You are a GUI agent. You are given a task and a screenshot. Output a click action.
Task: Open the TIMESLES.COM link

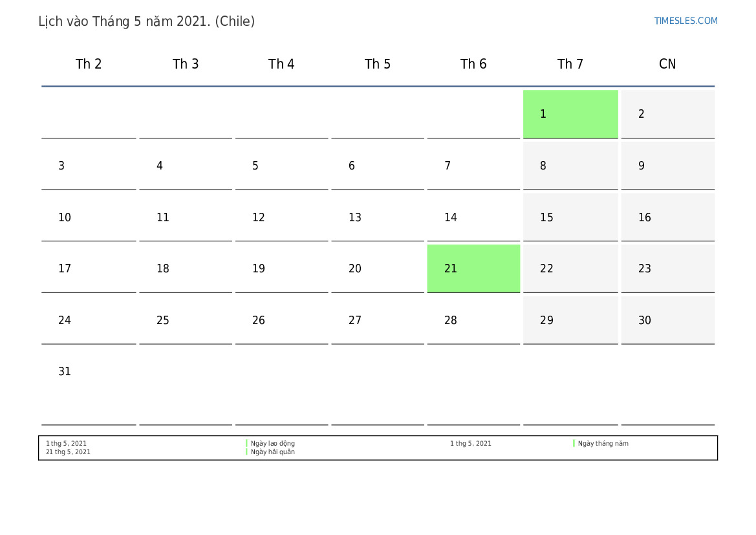point(686,21)
